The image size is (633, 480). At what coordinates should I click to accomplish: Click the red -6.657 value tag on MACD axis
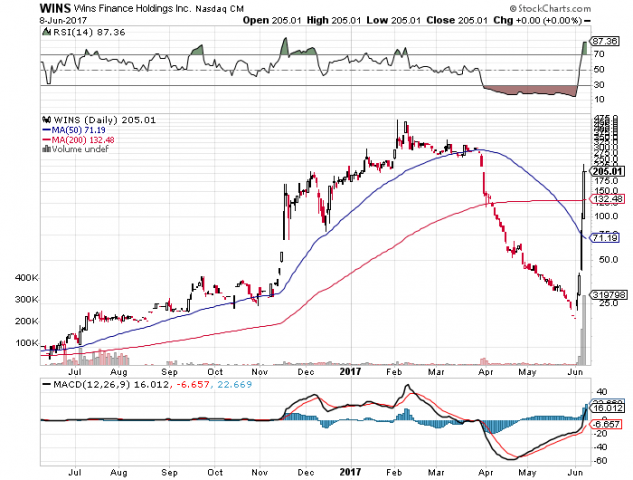pos(607,424)
